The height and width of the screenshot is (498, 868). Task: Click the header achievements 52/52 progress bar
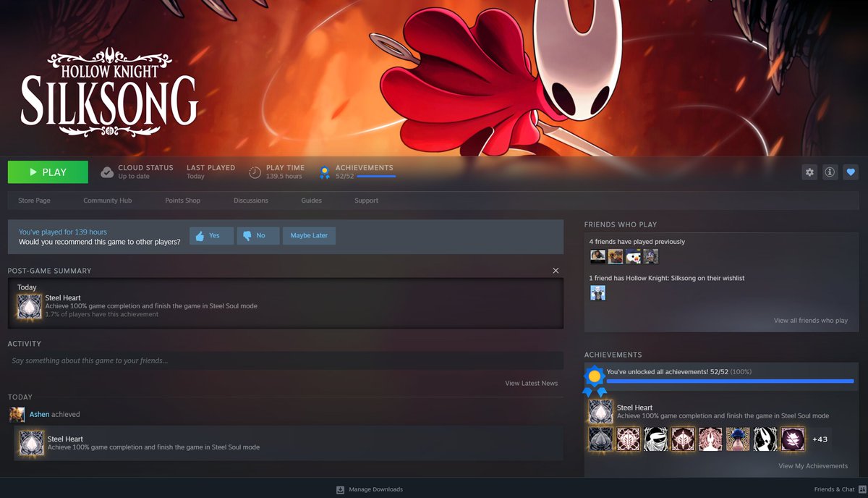[x=376, y=176]
